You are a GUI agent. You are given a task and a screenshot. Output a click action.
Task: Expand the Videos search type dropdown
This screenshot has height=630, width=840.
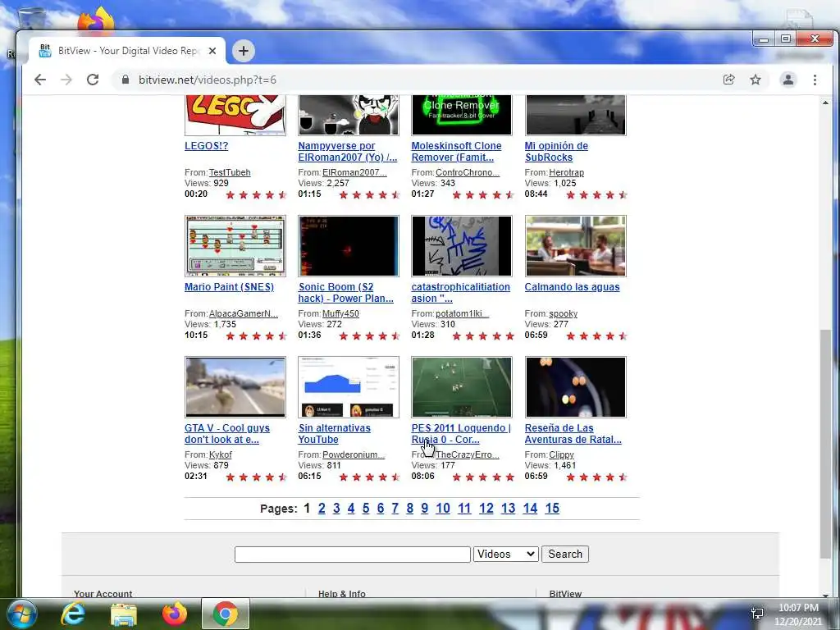[505, 554]
